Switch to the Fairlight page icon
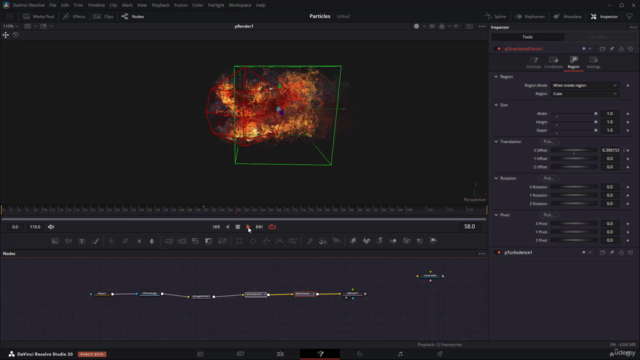Viewport: 640px width, 360px height. tap(400, 354)
